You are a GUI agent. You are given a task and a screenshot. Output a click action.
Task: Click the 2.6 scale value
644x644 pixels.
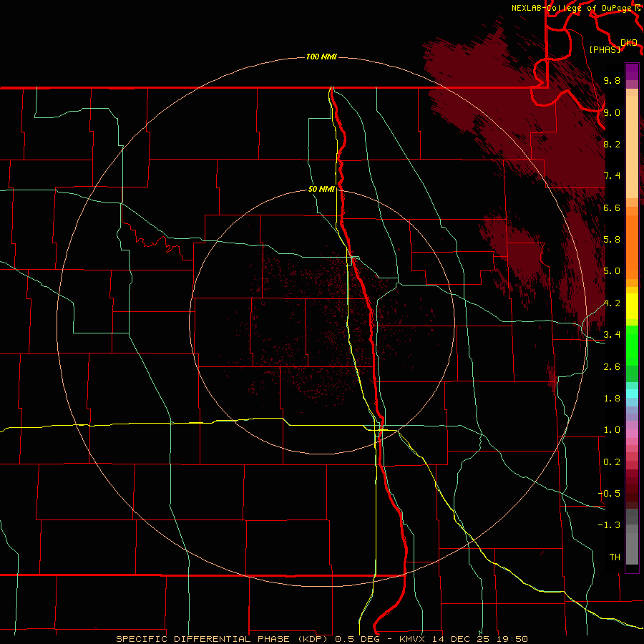pyautogui.click(x=612, y=367)
